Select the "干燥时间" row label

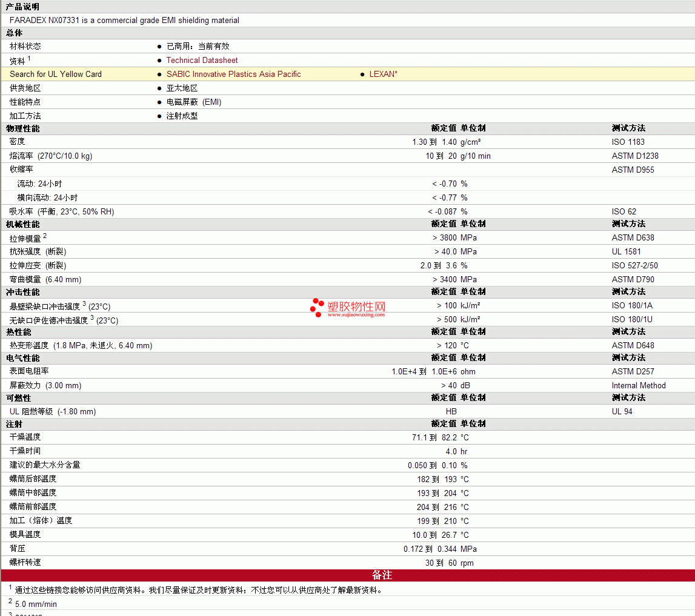[25, 451]
